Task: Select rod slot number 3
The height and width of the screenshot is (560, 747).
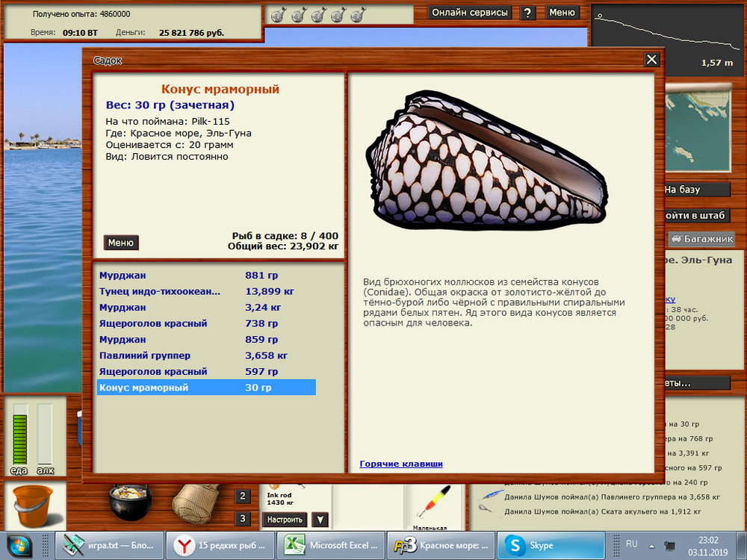Action: coord(244,518)
